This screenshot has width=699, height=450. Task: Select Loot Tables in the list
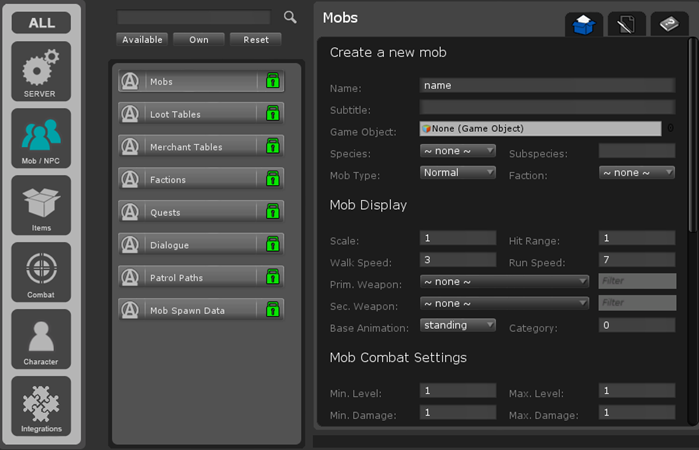point(190,114)
